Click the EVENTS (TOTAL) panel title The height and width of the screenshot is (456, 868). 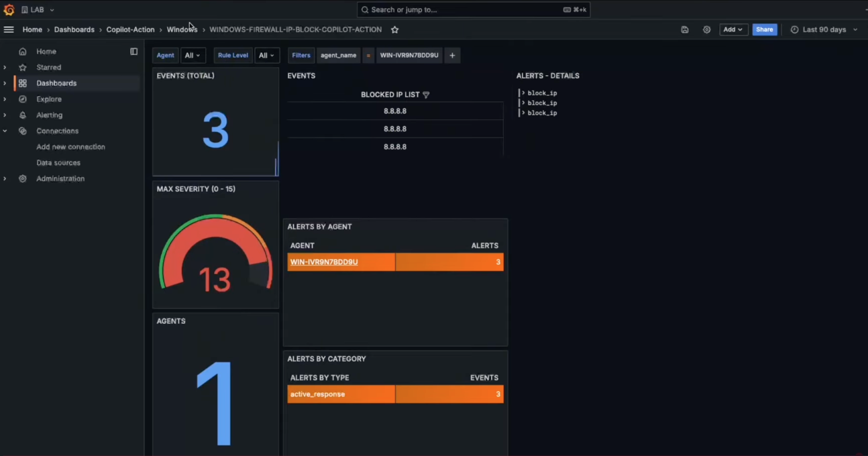186,76
